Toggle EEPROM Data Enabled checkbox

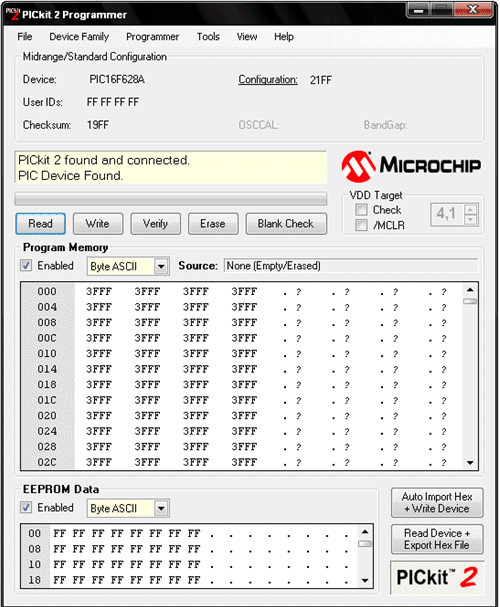coord(26,508)
